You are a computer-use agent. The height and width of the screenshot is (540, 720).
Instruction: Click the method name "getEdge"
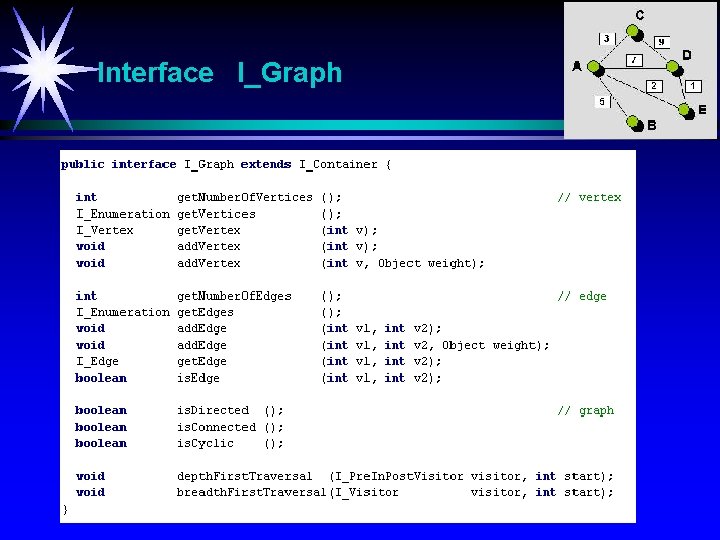click(202, 361)
